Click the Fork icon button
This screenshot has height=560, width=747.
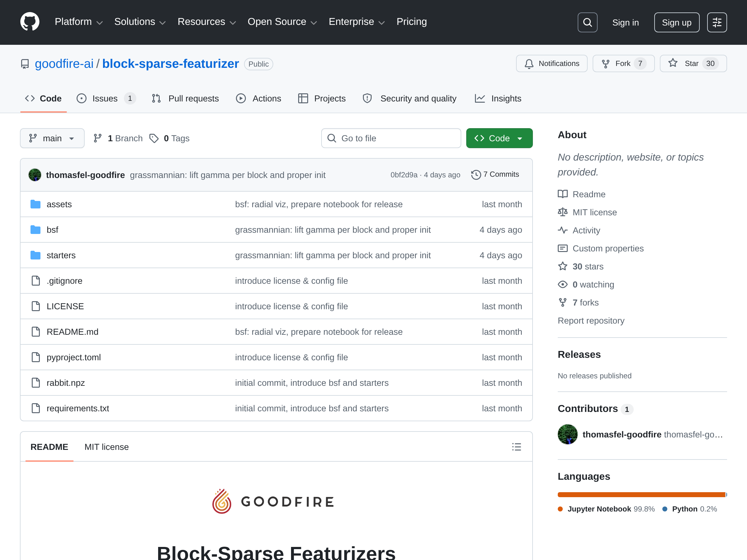[605, 64]
